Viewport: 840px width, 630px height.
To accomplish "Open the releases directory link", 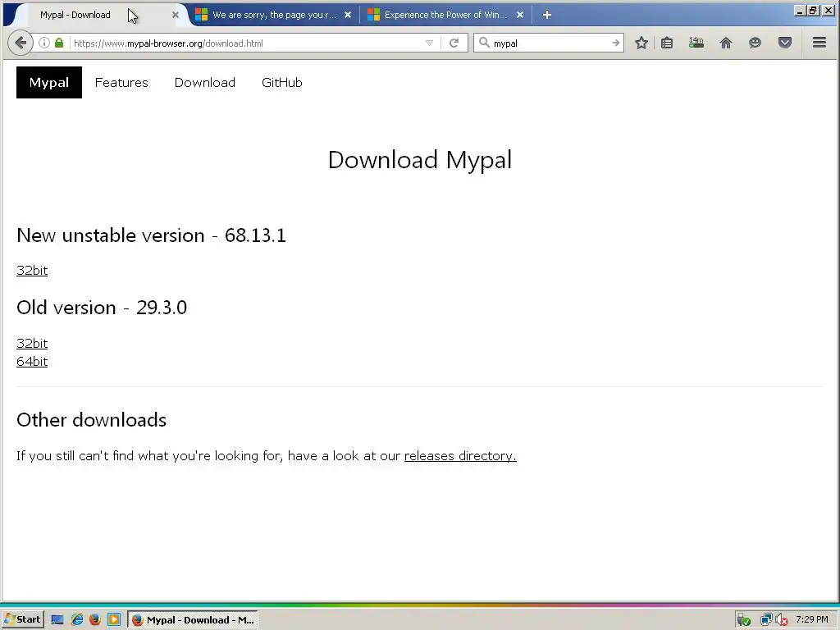I will click(460, 455).
